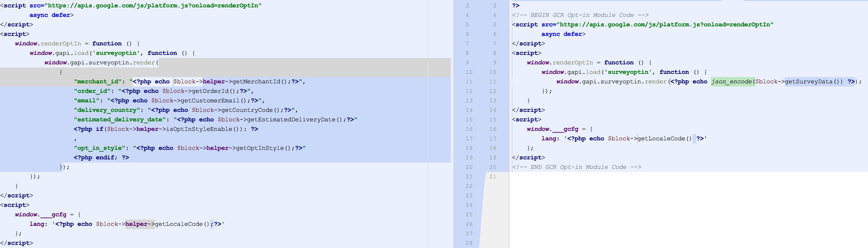Click getLocaleCode() in right pane lang line
This screenshot has width=868, height=248.
tap(665, 138)
